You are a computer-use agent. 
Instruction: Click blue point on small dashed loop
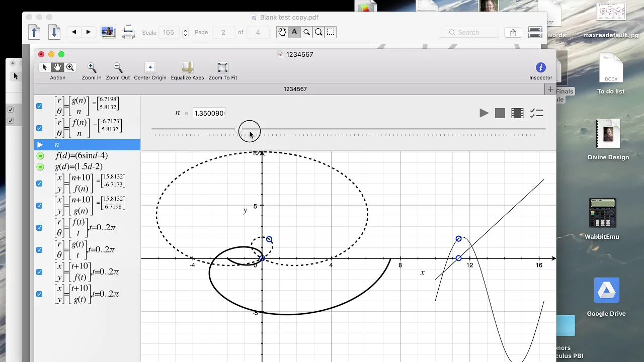[269, 239]
